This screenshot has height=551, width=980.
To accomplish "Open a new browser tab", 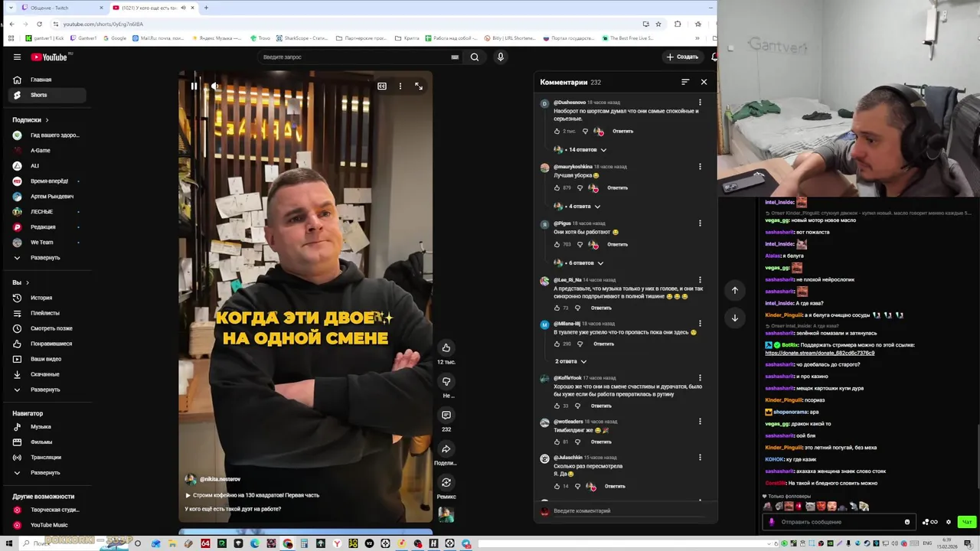I will click(x=206, y=8).
